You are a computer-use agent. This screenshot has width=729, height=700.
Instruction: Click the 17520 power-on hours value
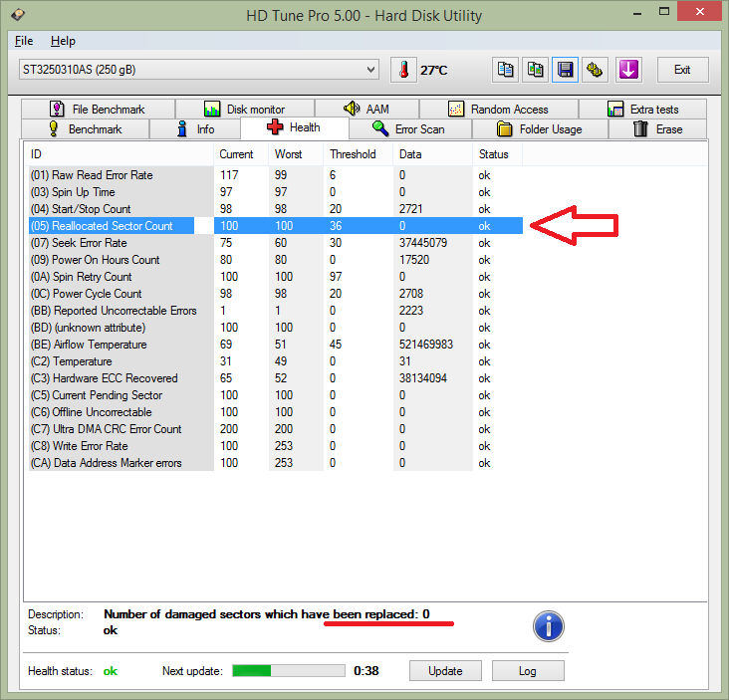(x=413, y=260)
